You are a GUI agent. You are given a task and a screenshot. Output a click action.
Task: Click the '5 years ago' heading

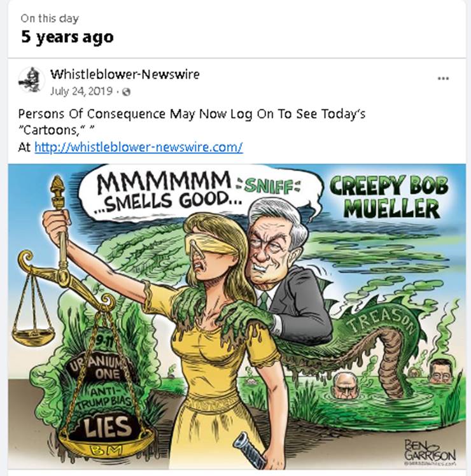(x=67, y=38)
